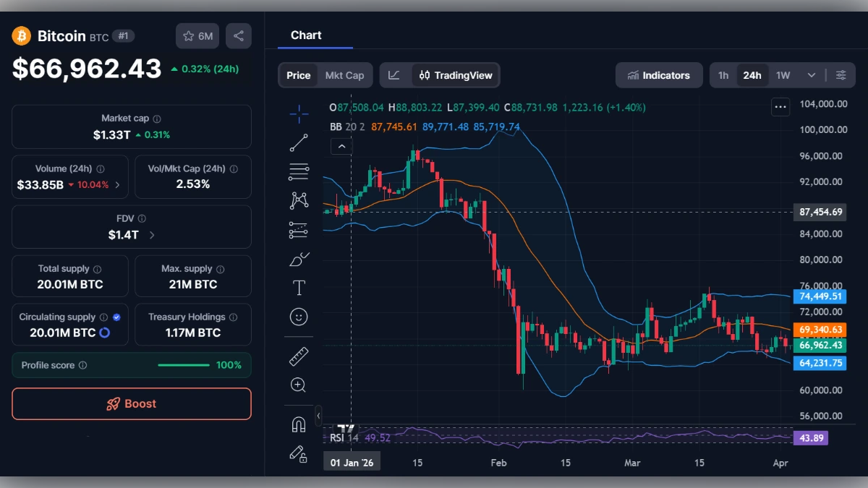This screenshot has height=488, width=868.
Task: Open the Indicators panel
Action: click(659, 74)
